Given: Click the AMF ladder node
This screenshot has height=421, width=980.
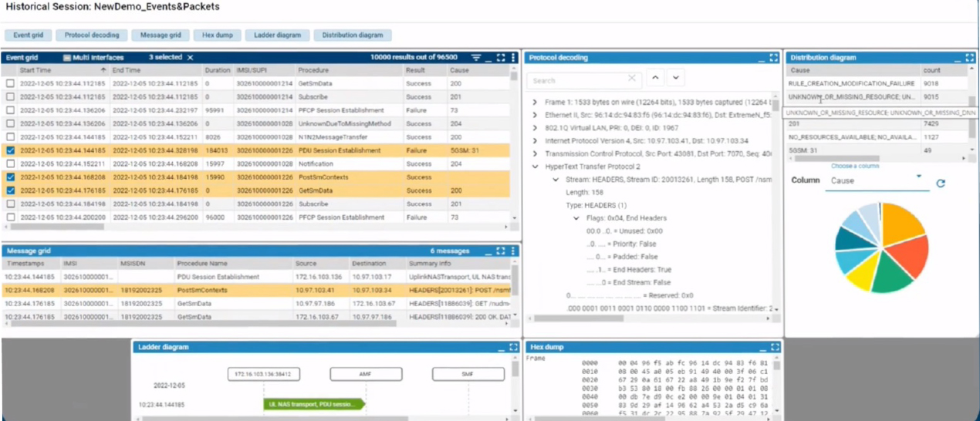Looking at the screenshot, I should 366,374.
